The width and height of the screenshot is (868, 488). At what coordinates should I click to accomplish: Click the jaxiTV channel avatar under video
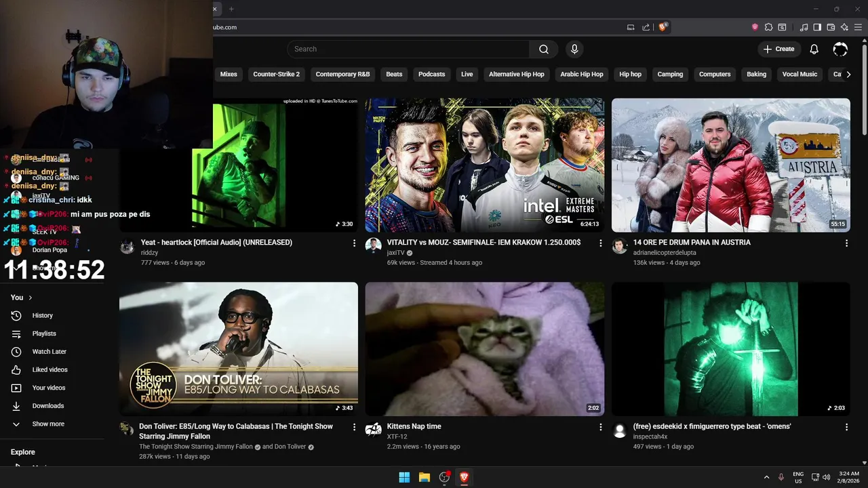click(x=373, y=246)
